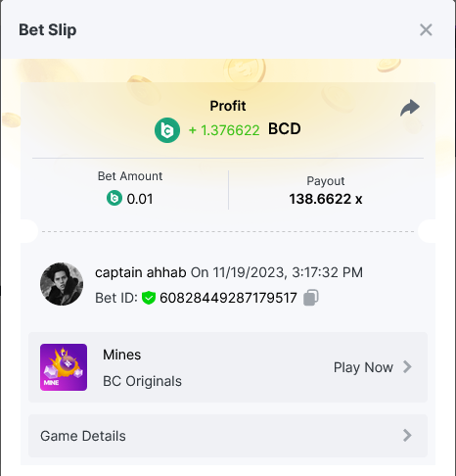The image size is (456, 476).
Task: Open the Mines game thumbnail
Action: [64, 367]
